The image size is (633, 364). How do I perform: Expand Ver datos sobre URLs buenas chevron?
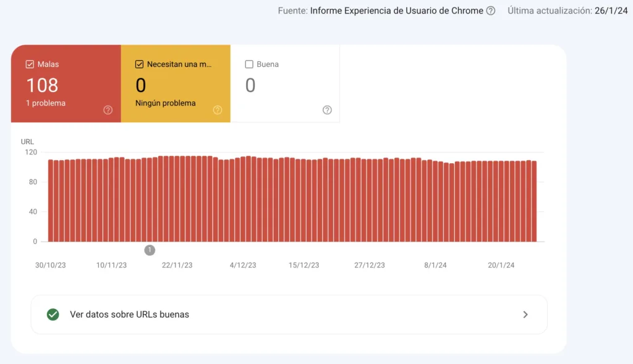525,315
